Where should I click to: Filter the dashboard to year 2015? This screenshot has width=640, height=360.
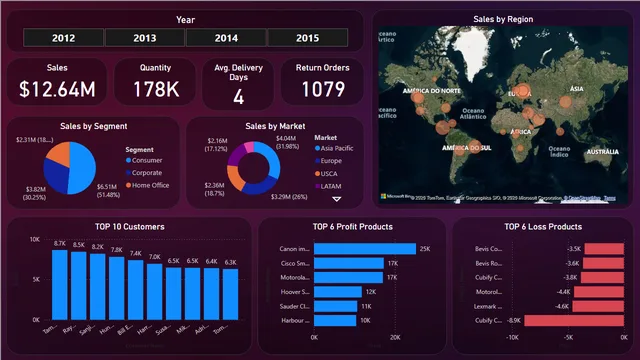click(x=308, y=38)
